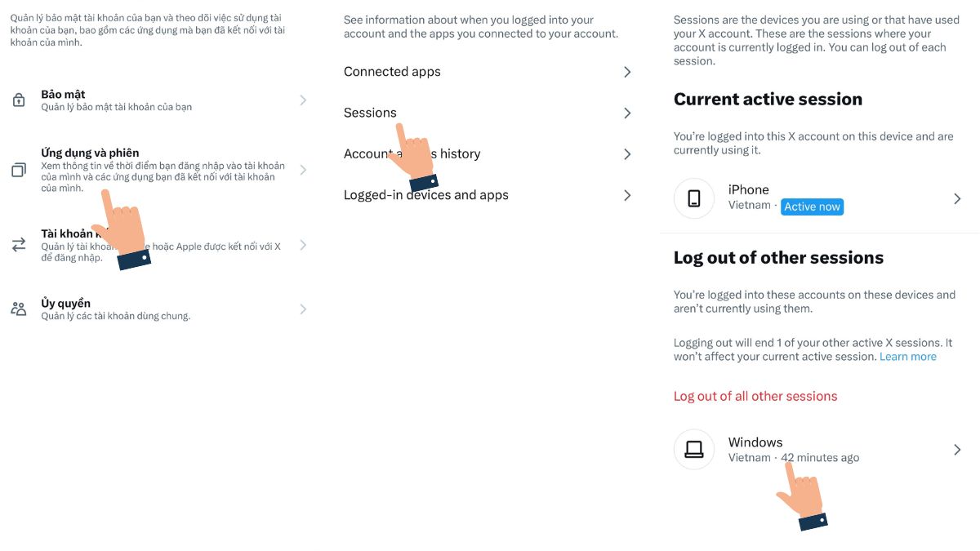
Task: Open Logged-in devices and apps
Action: tap(488, 195)
